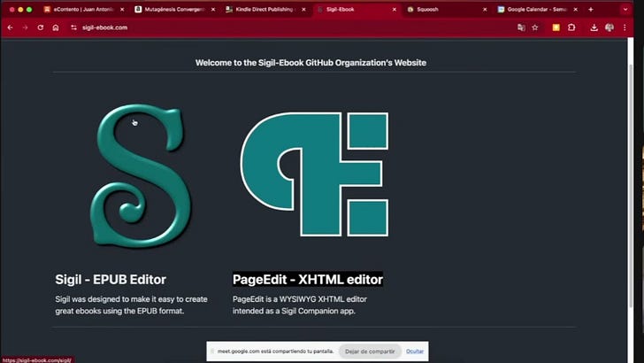Viewport: 644px width, 363px height.
Task: Switch to the Mutagénesis Convergente tab
Action: [174, 9]
